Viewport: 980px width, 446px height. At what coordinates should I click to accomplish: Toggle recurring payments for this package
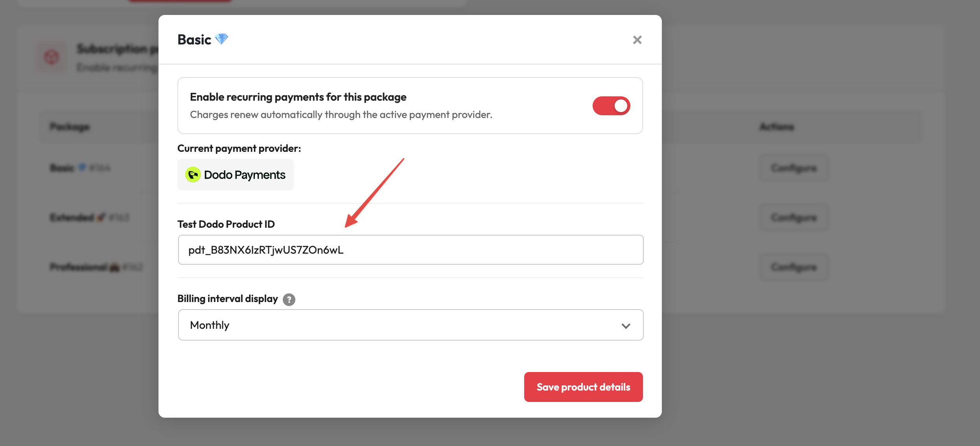[611, 106]
